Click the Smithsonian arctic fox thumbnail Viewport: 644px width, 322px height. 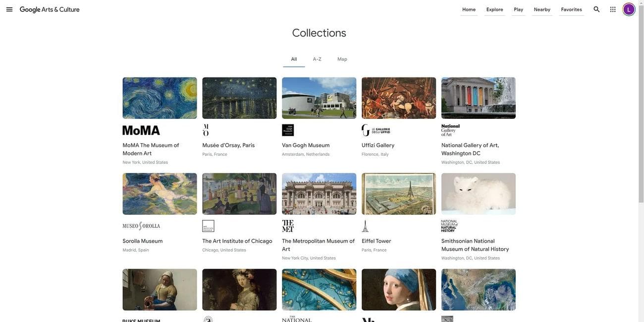point(478,194)
